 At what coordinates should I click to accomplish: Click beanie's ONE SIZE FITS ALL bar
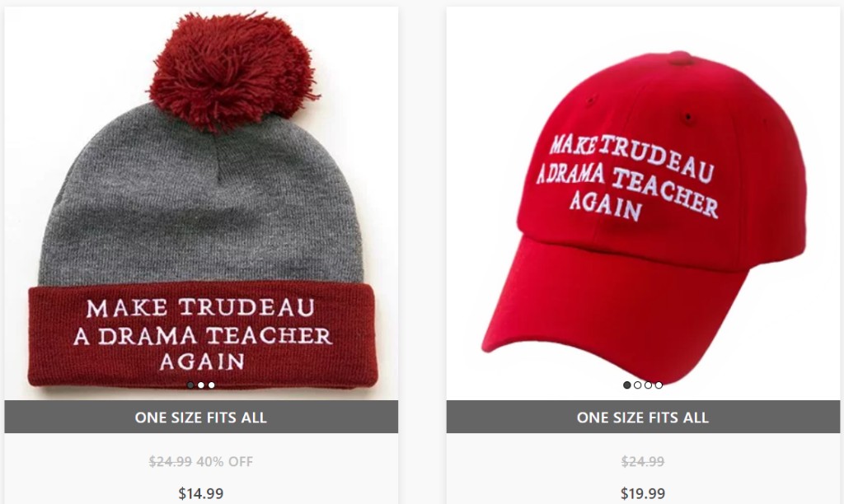[x=201, y=417]
